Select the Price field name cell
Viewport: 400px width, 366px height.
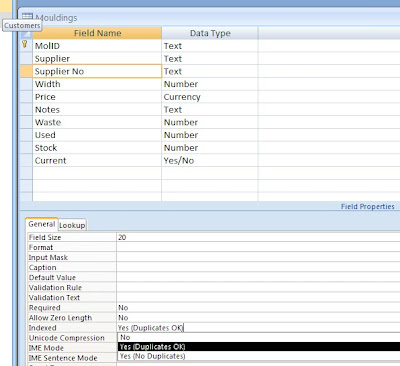[x=97, y=97]
